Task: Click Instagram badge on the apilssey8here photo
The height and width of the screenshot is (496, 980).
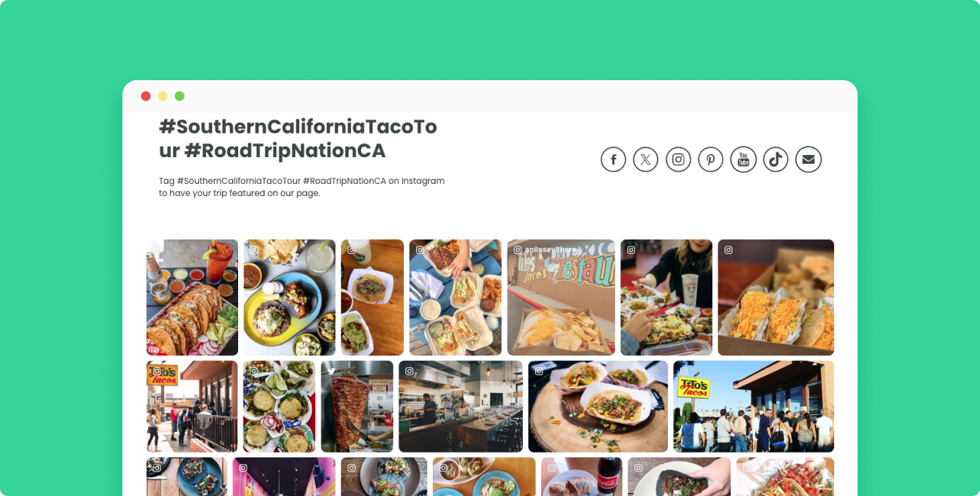Action: 517,250
